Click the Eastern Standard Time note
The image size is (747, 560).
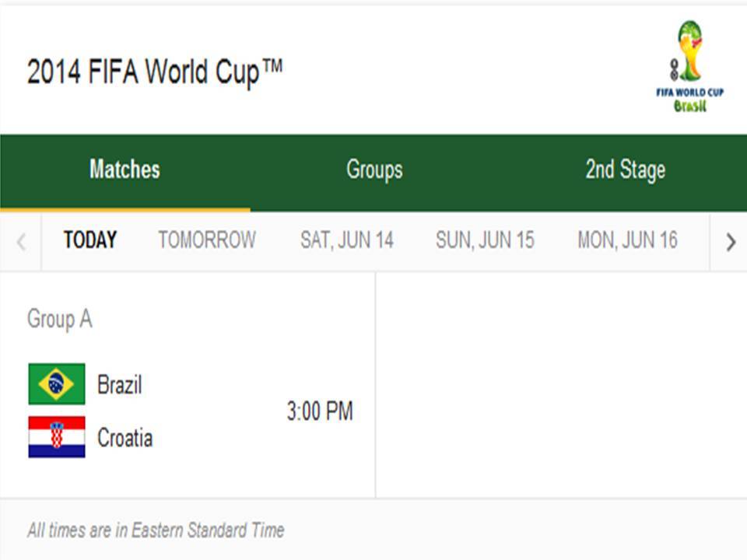(156, 530)
